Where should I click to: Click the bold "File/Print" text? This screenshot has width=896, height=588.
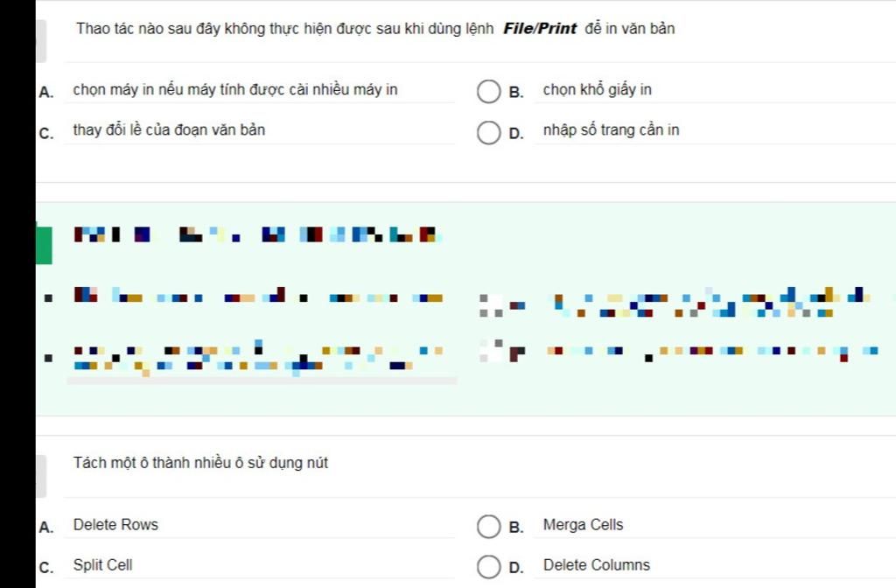point(539,29)
